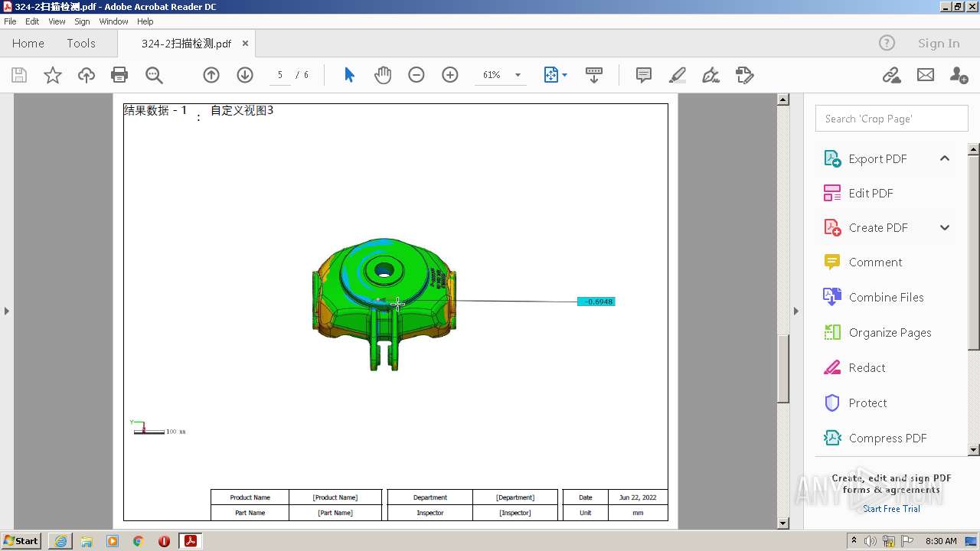
Task: Close the 324-2 pdf document tab
Action: pos(245,43)
